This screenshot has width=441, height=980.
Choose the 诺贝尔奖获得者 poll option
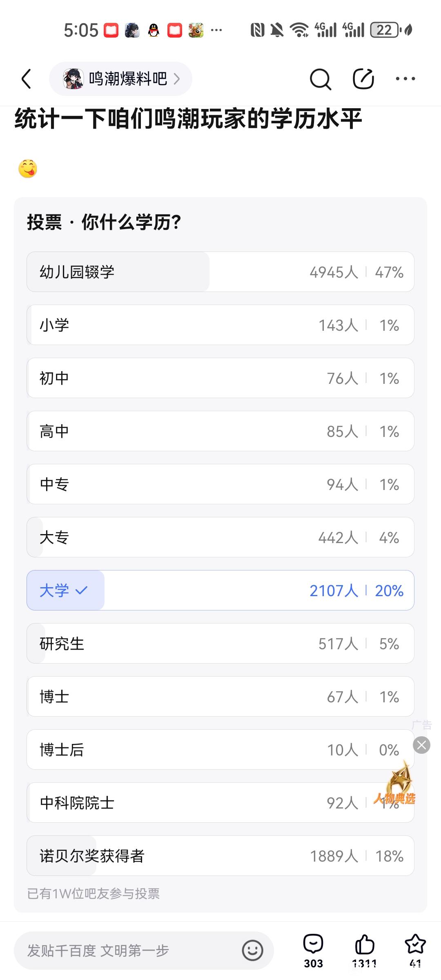220,856
